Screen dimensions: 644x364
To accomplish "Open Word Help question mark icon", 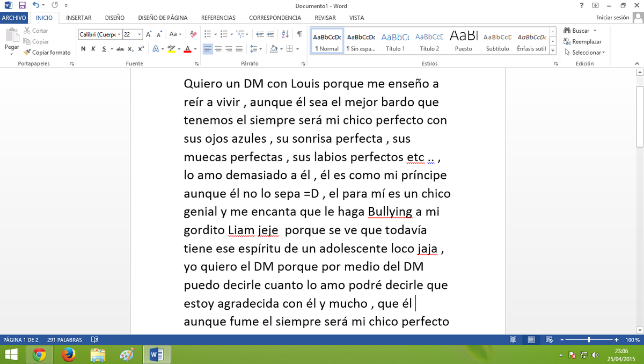I will tap(582, 5).
